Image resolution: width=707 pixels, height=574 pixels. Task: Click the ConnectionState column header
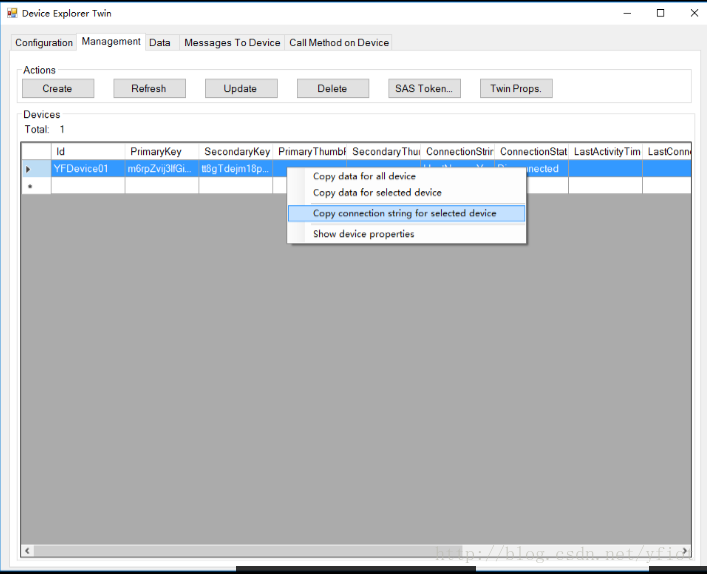coord(532,152)
